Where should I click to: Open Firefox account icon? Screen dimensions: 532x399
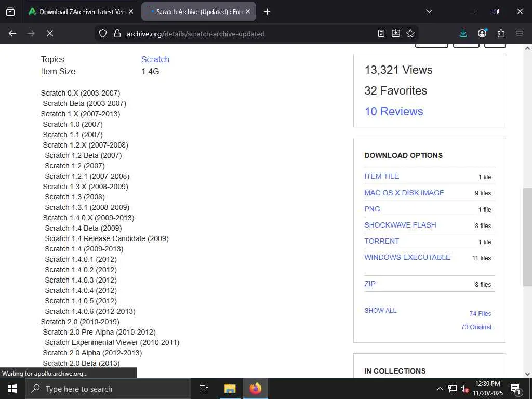tap(482, 33)
